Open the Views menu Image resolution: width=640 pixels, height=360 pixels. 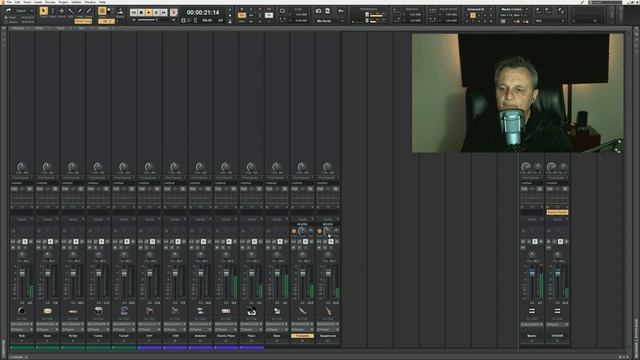pyautogui.click(x=27, y=2)
